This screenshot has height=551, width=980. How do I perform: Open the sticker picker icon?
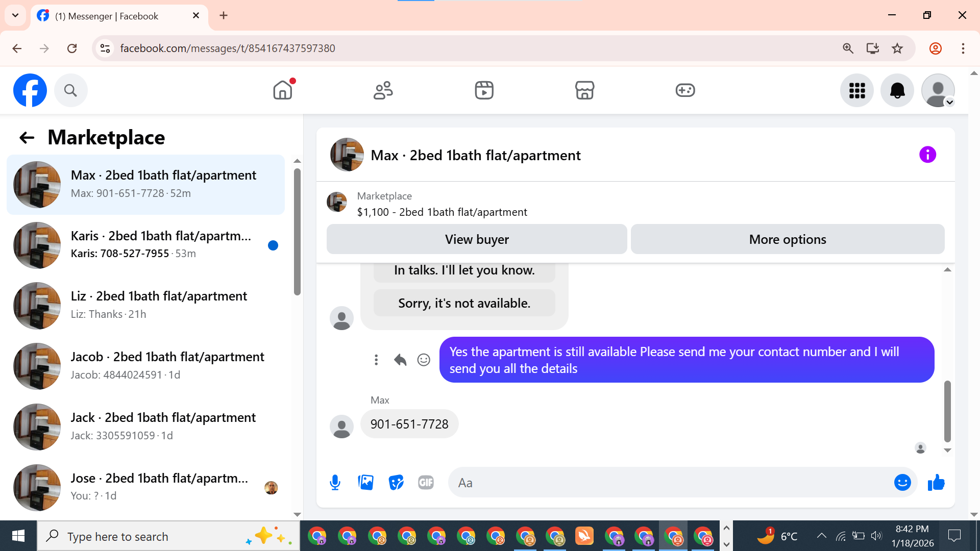396,482
